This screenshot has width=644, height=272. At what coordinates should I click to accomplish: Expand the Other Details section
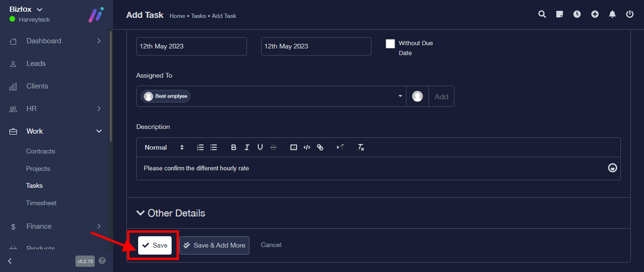171,213
